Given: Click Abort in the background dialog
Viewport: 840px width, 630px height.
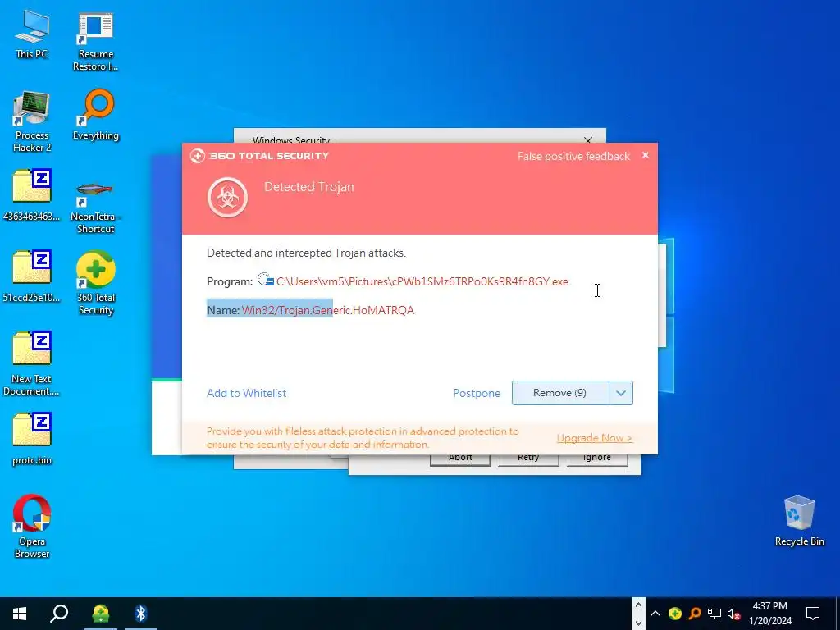Looking at the screenshot, I should (x=460, y=459).
